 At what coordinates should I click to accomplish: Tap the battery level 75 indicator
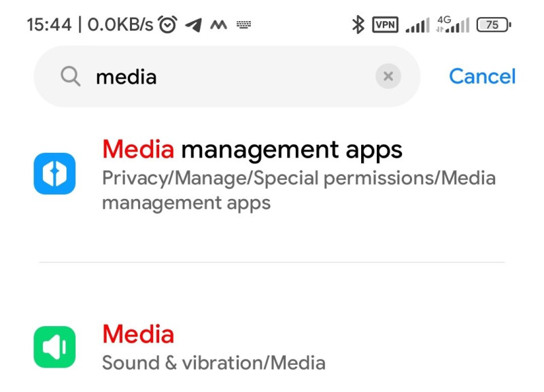coord(494,24)
